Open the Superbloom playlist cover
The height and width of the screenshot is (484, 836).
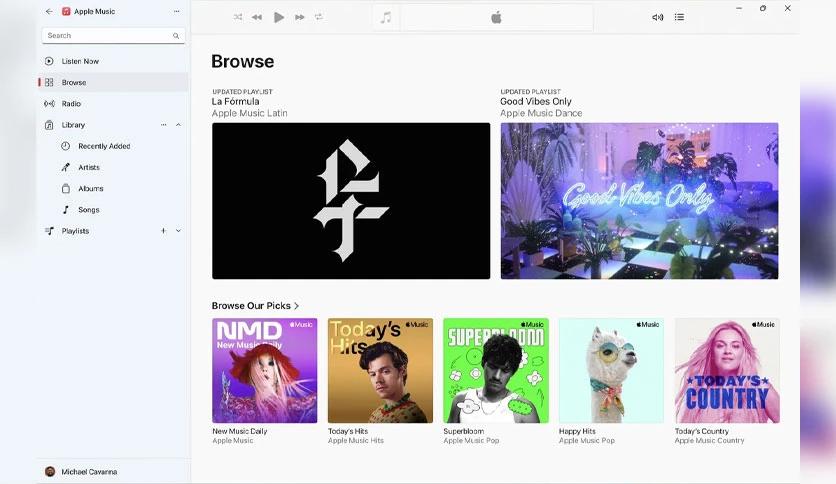click(x=496, y=370)
